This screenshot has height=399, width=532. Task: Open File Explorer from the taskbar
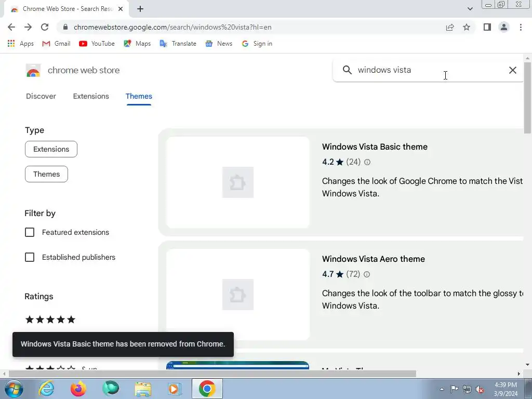pyautogui.click(x=143, y=389)
